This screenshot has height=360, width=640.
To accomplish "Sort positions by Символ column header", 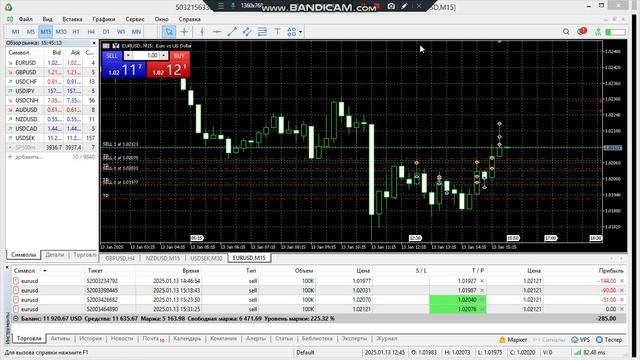I will pyautogui.click(x=24, y=271).
